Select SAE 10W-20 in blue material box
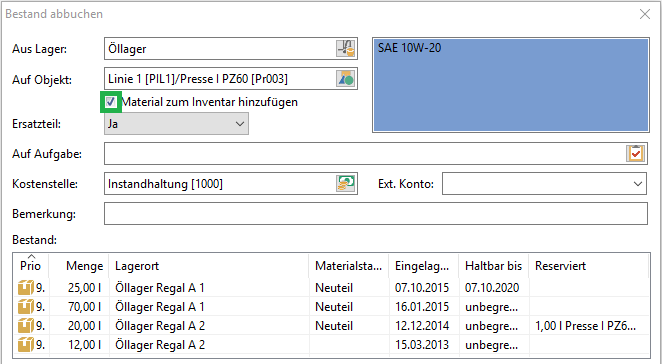The height and width of the screenshot is (364, 662). point(409,48)
